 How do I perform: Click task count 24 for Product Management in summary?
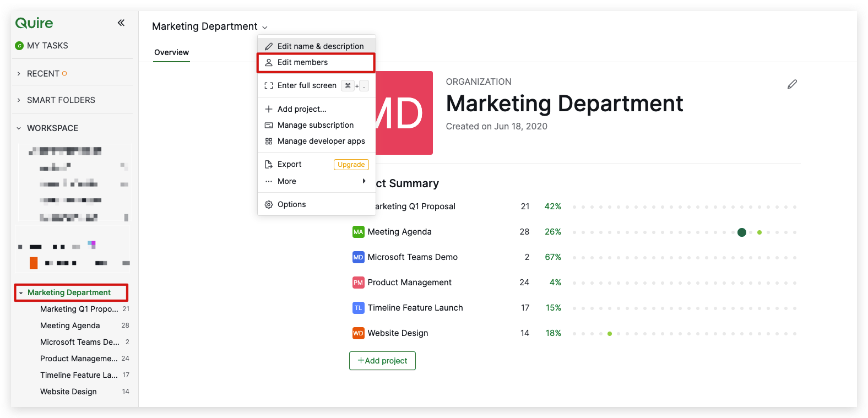(x=524, y=283)
